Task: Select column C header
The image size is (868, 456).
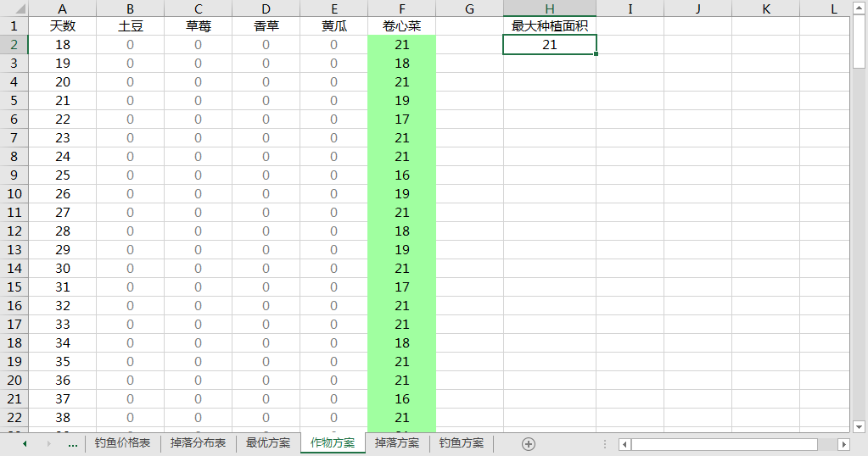Action: pos(199,8)
